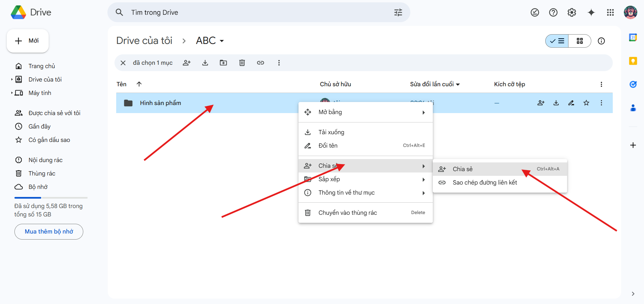This screenshot has width=644, height=304.
Task: Open the Google apps grid launcher
Action: point(610,12)
